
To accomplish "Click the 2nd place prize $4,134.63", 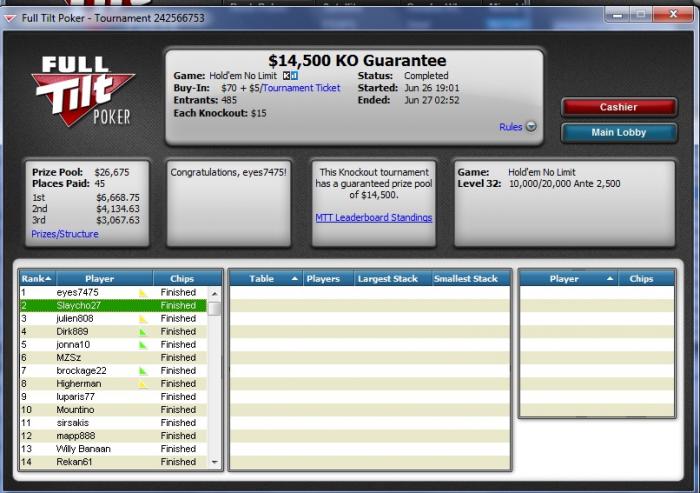I will pyautogui.click(x=118, y=209).
